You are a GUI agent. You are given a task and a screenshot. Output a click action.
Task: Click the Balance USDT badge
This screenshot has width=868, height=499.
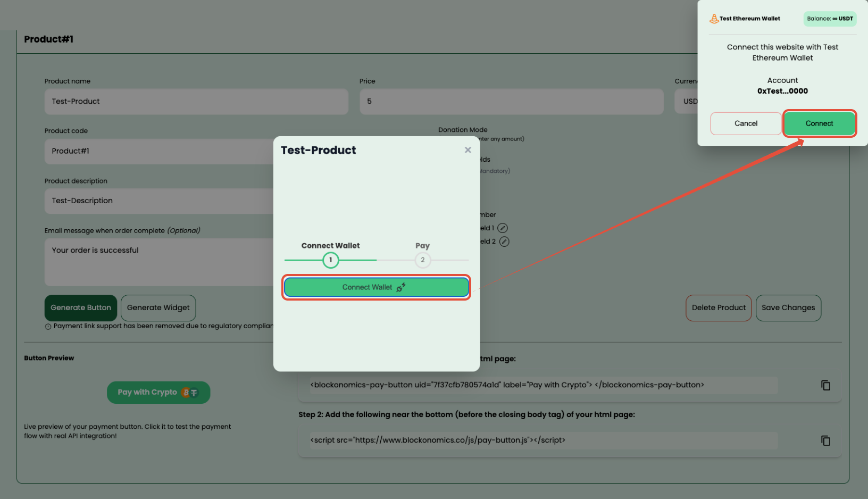click(x=830, y=19)
